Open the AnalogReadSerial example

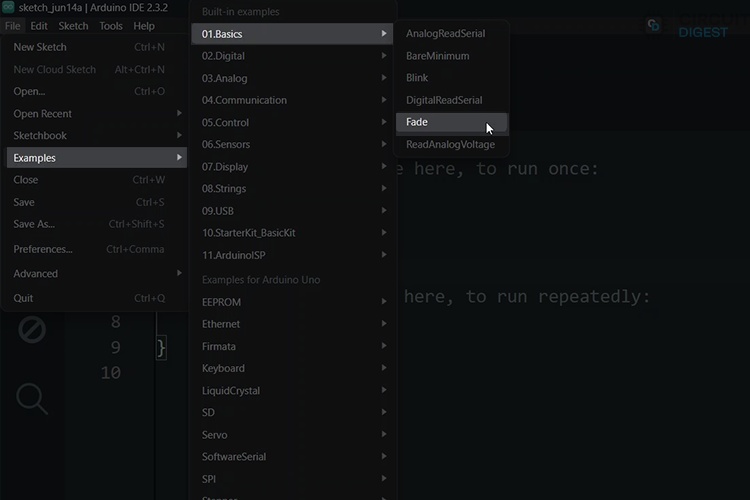(452, 33)
